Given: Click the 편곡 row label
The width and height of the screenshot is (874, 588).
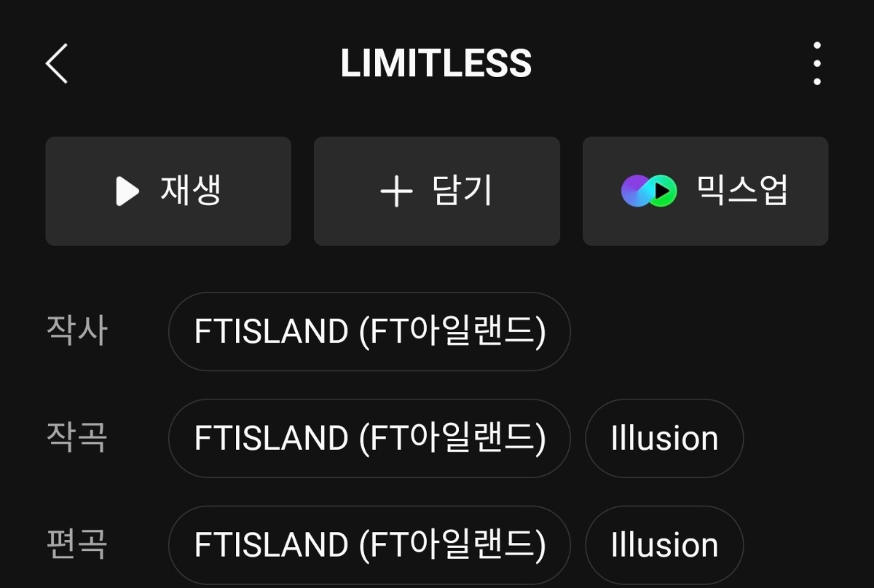Looking at the screenshot, I should (76, 545).
